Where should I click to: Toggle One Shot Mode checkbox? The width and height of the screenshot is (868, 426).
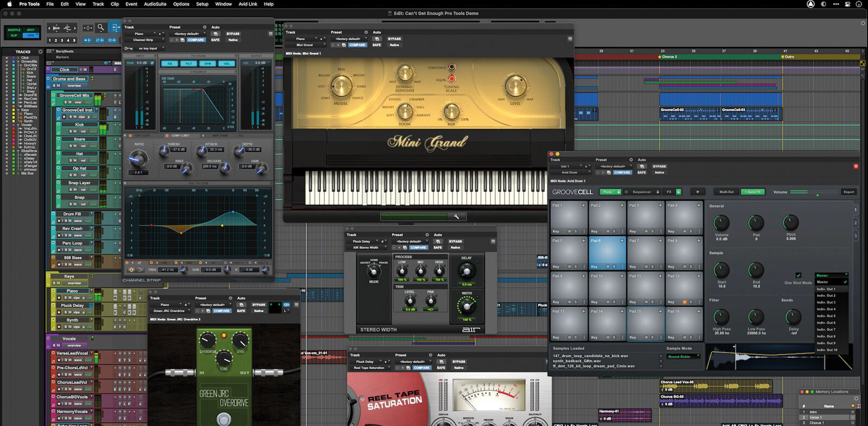coord(798,275)
